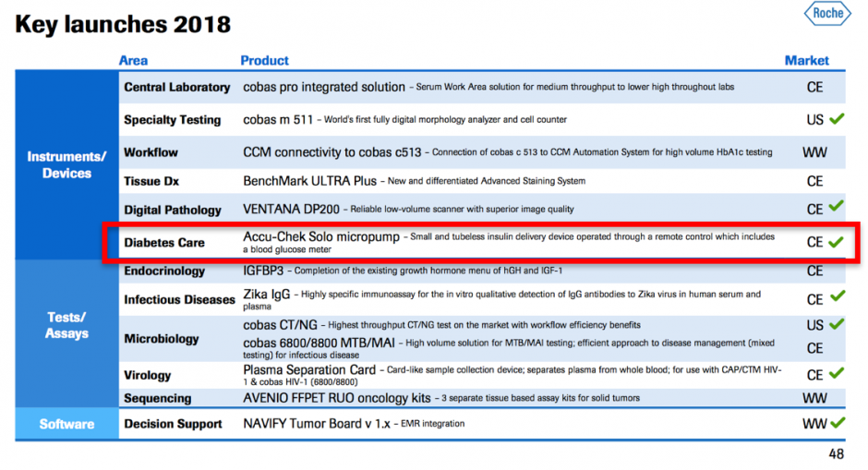
Task: Click the 'Microbiology' area cell
Action: pyautogui.click(x=161, y=339)
